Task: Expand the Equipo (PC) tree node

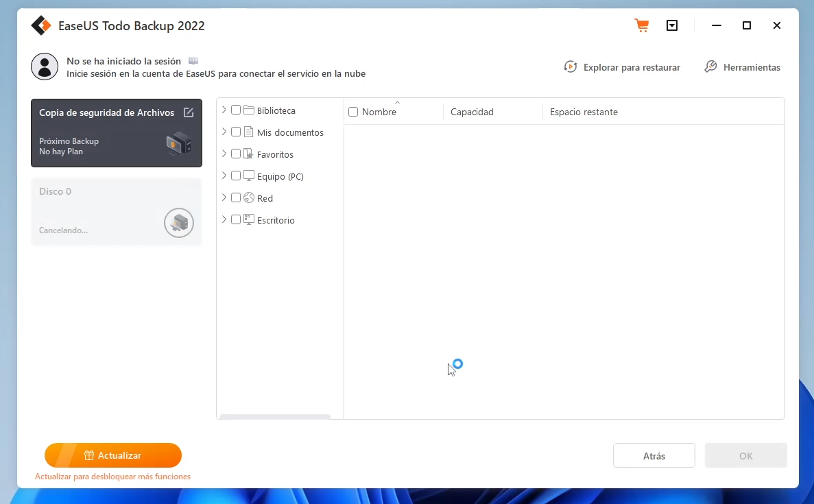Action: tap(224, 176)
